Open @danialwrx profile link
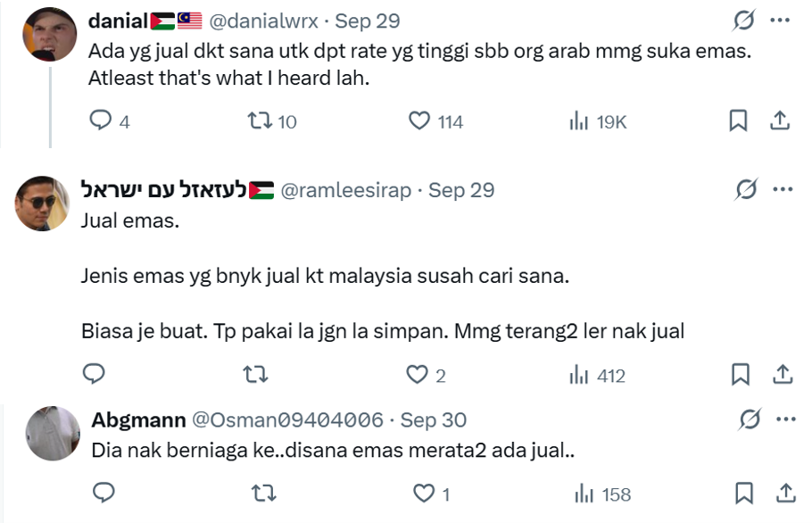812x523 pixels. [x=263, y=21]
